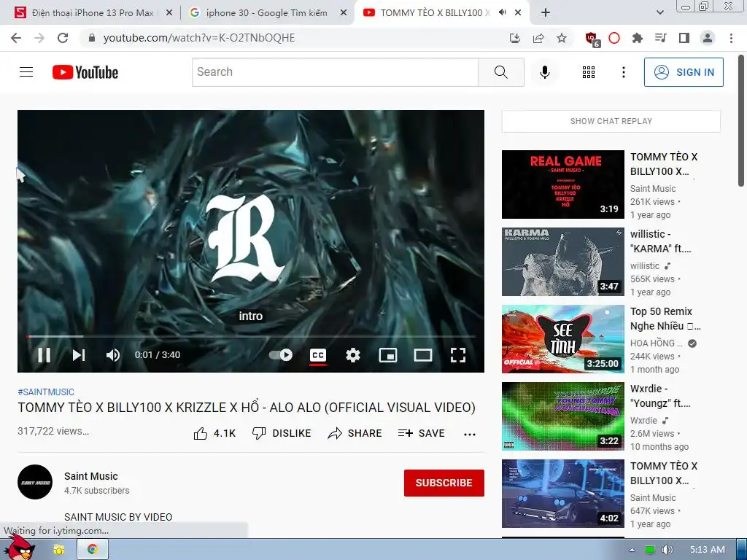
Task: Reload the current page
Action: 63,38
